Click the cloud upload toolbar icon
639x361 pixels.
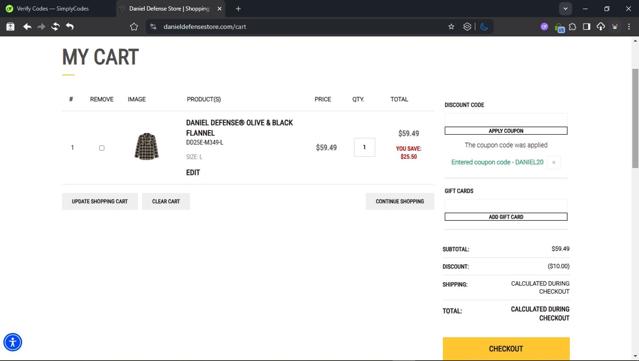click(x=601, y=27)
